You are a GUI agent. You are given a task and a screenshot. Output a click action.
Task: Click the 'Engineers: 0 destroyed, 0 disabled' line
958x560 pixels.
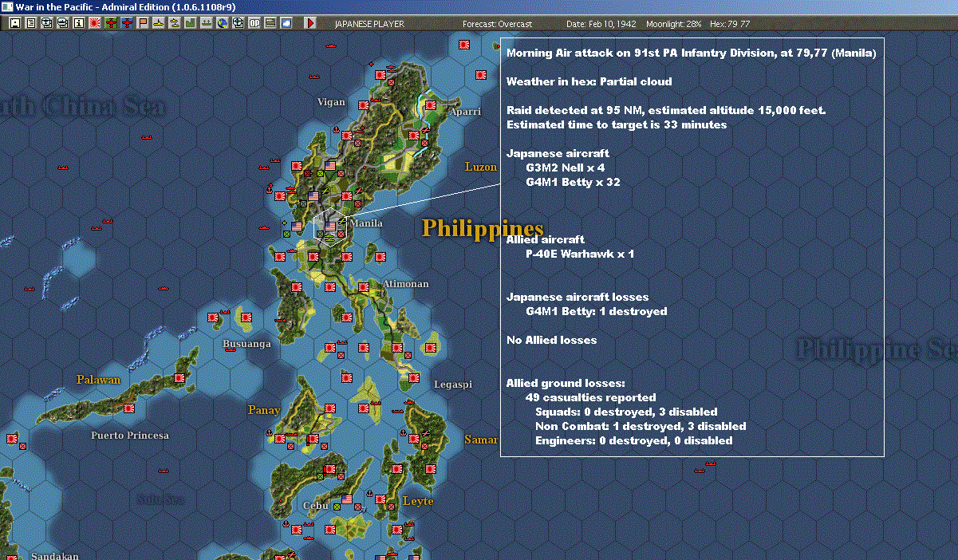coord(633,440)
